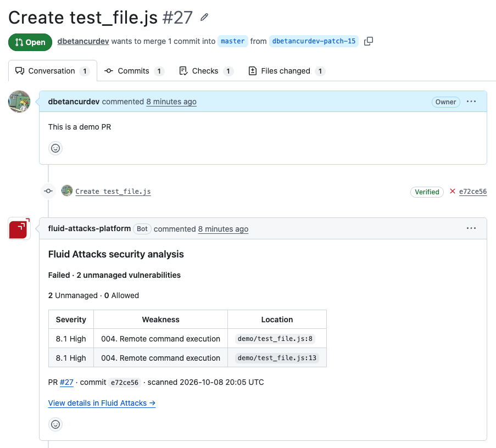The height and width of the screenshot is (448, 496).
Task: Click the Verified signature badge
Action: tap(427, 192)
